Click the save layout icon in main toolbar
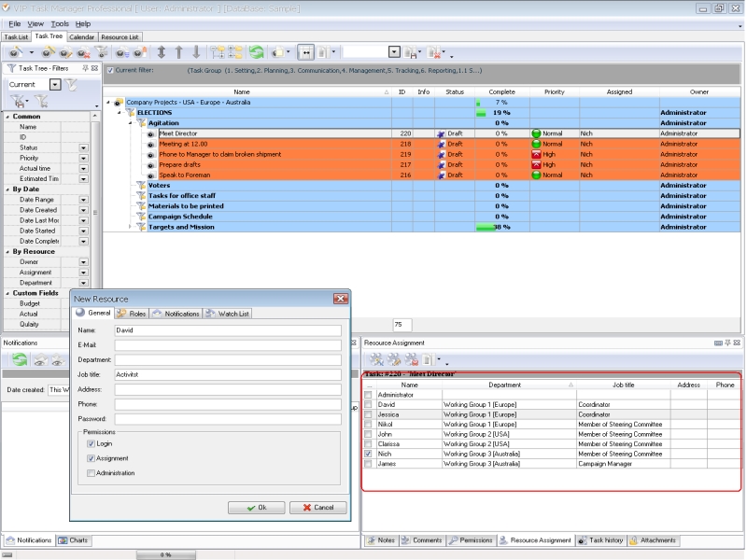Screen dimensions: 747x560 click(410, 52)
